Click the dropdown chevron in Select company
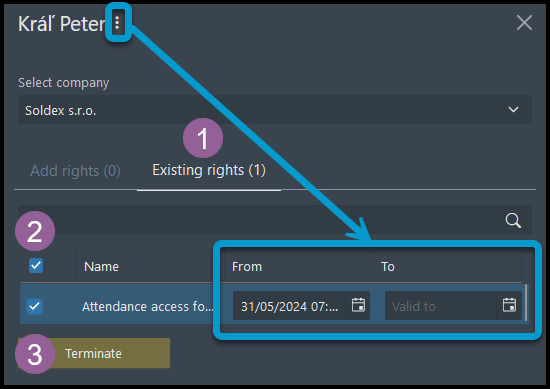Viewport: 550px width, 389px height. point(513,109)
